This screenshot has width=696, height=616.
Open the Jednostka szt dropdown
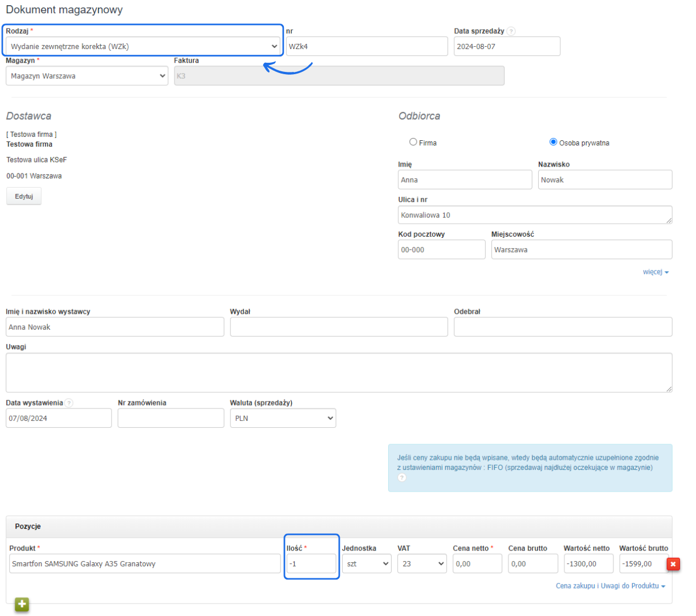(367, 564)
